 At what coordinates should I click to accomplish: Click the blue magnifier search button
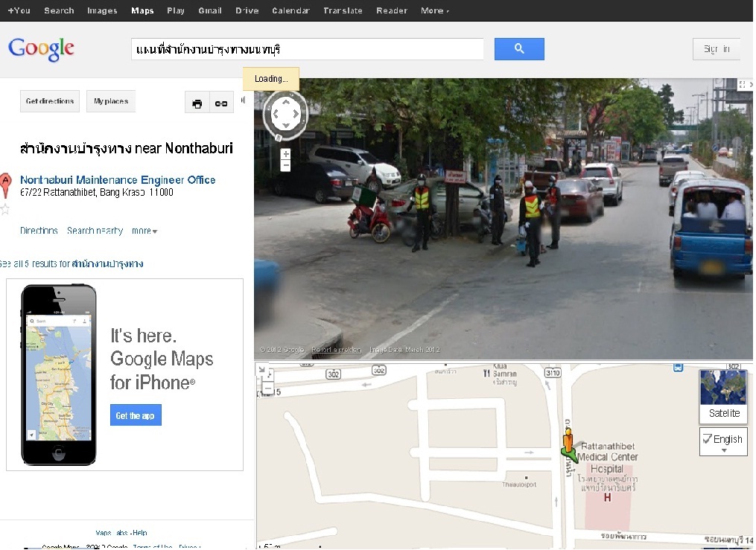pos(519,49)
